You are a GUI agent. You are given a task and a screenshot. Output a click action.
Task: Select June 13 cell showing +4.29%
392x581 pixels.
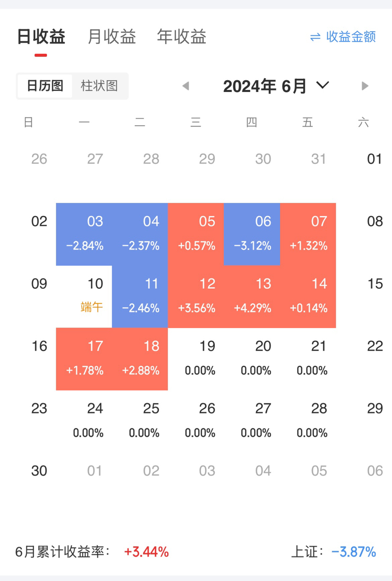click(x=252, y=296)
